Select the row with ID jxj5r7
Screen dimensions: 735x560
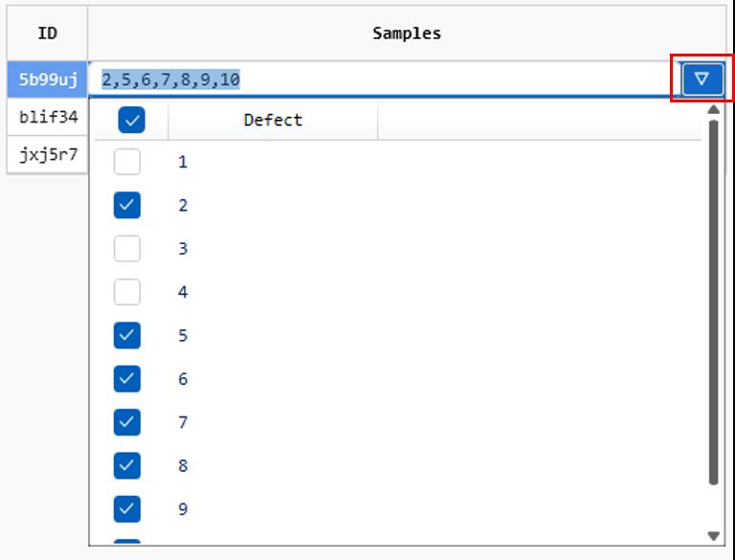pos(48,153)
